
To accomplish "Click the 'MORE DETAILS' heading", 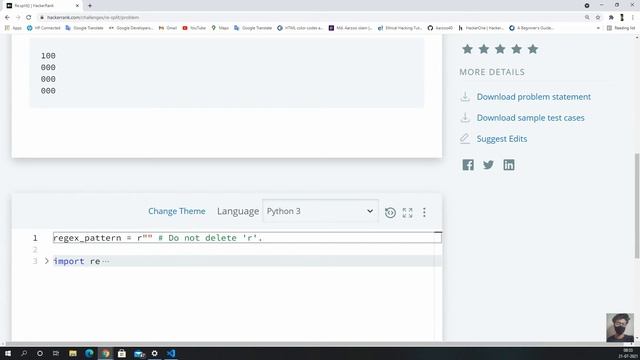I will click(x=492, y=72).
